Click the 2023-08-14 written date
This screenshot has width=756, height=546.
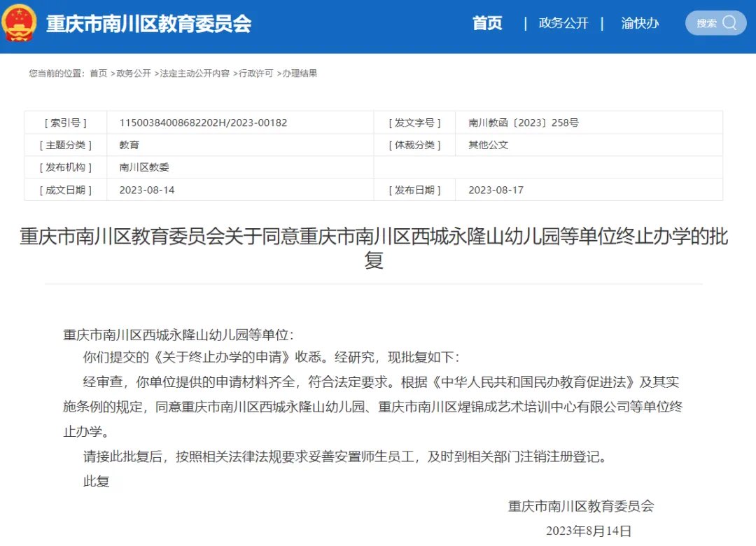[x=147, y=190]
